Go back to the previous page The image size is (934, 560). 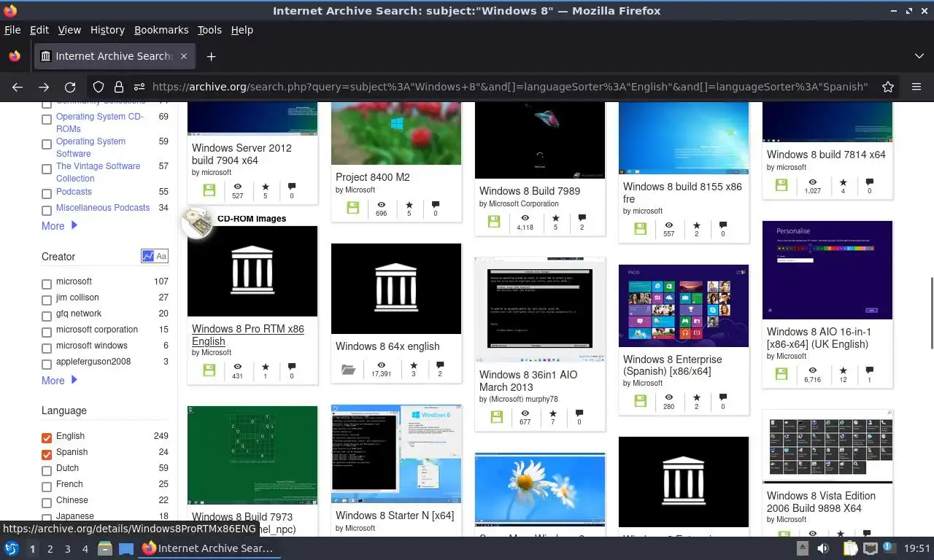(18, 87)
